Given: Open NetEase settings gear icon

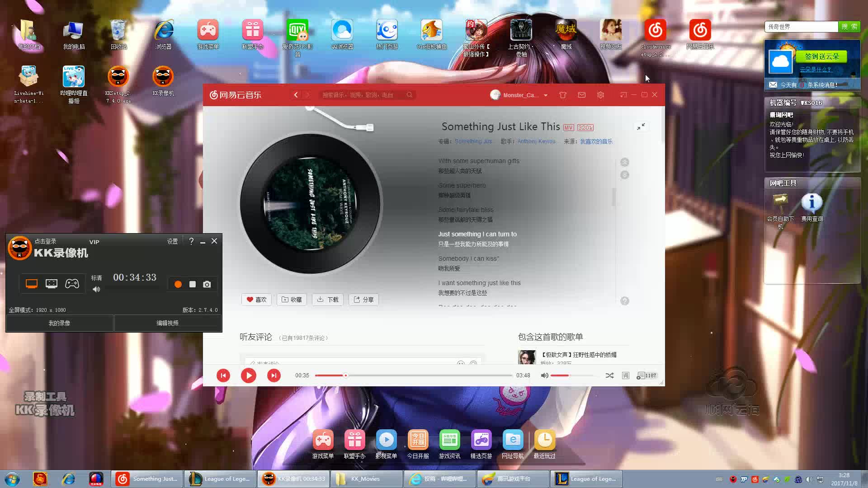Looking at the screenshot, I should (600, 95).
